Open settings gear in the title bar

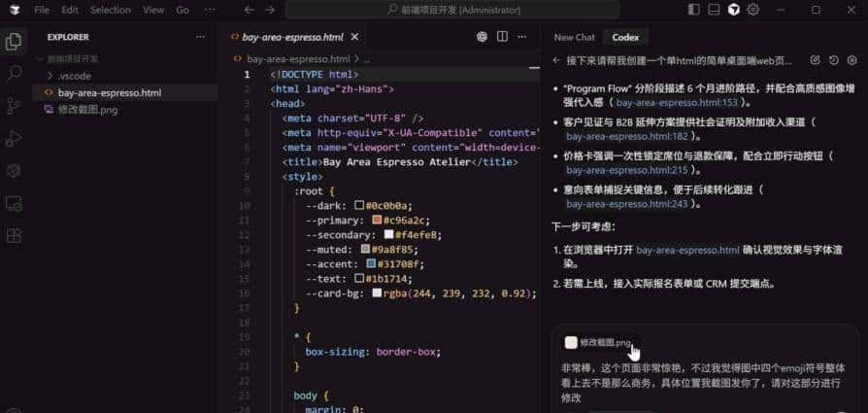coord(752,10)
